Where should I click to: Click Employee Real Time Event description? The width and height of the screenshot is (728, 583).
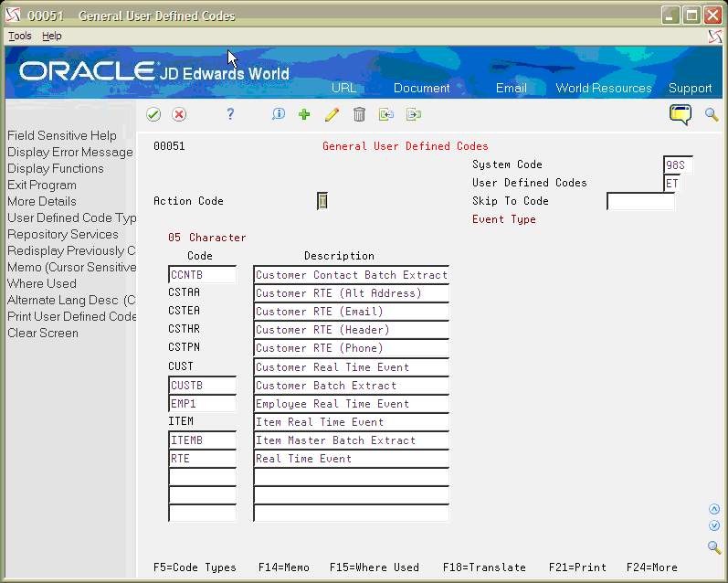point(352,404)
